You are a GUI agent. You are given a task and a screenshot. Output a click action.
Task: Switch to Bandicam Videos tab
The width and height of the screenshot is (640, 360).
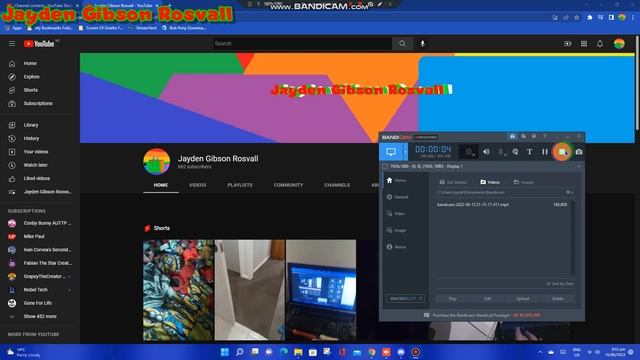coord(490,182)
